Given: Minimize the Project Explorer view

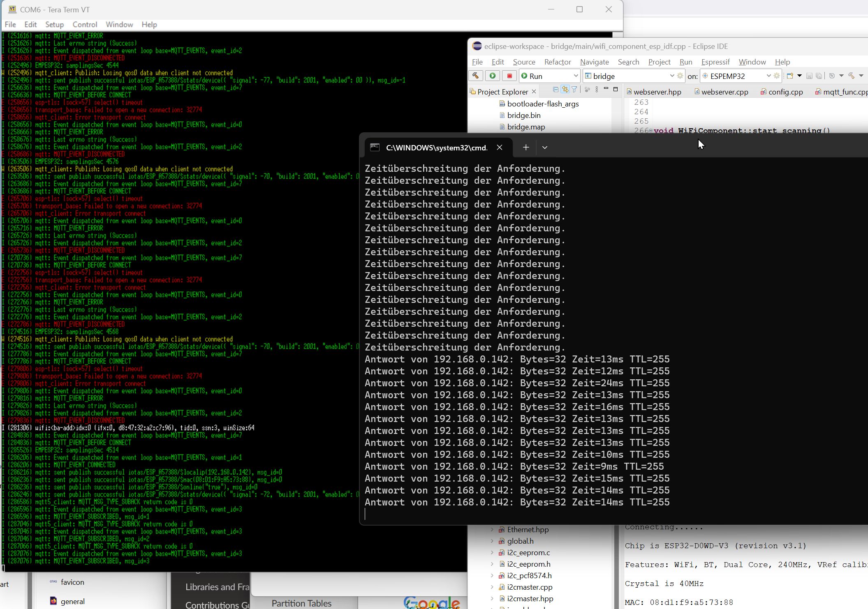Looking at the screenshot, I should [606, 89].
